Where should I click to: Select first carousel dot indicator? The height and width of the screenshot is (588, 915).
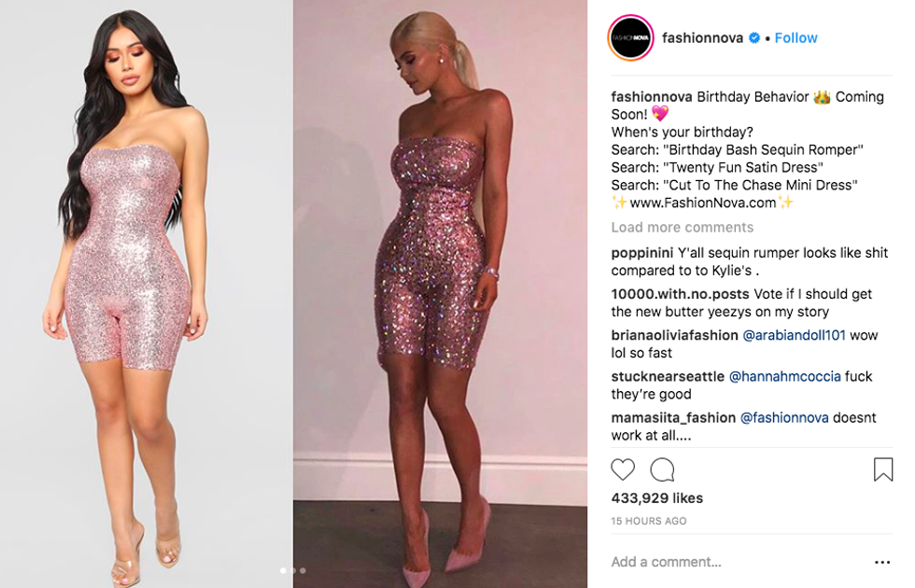[284, 570]
